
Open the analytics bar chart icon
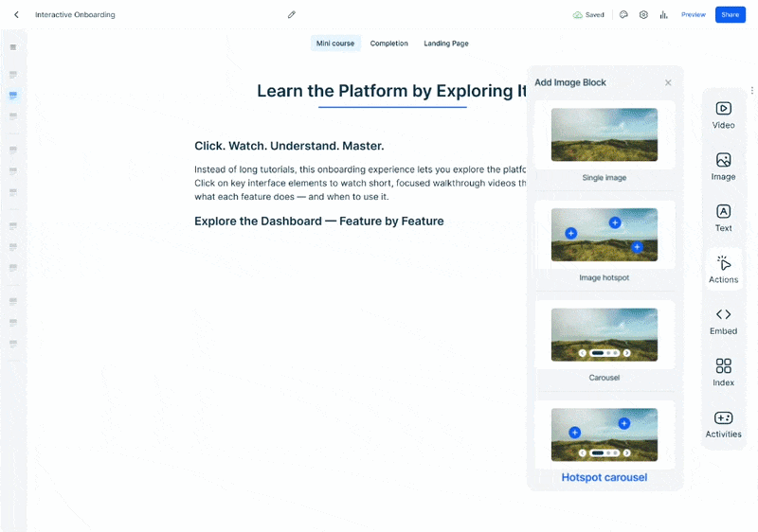pyautogui.click(x=663, y=15)
